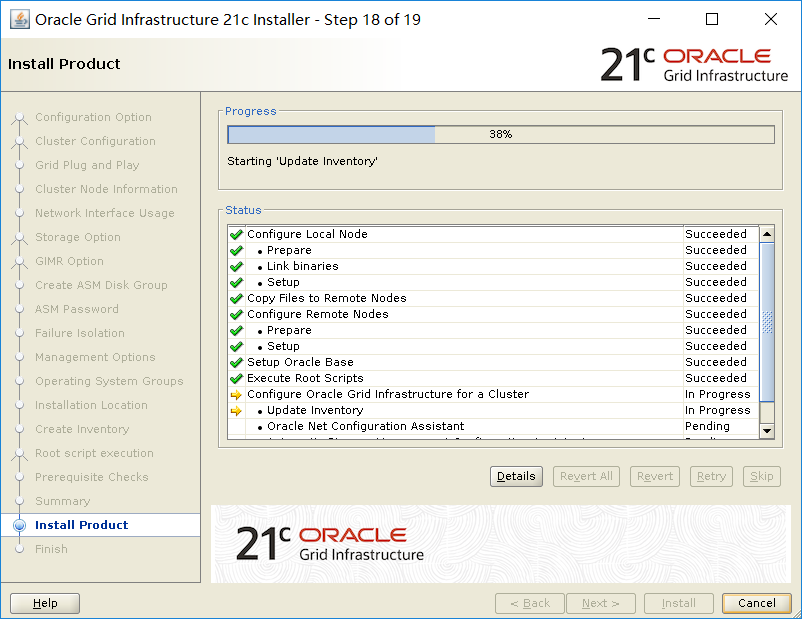Select the Failure Isolation step
Viewport: 802px width, 619px height.
pos(79,333)
